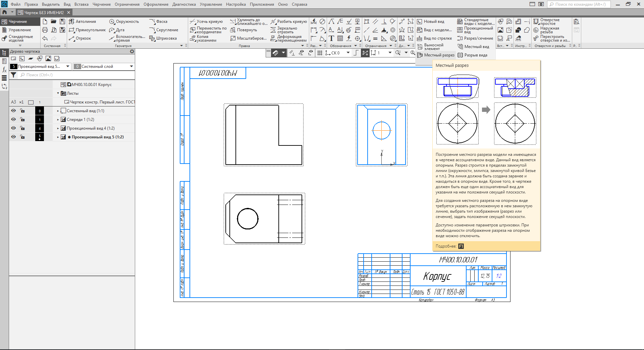Switch to Стандартные изделия toolbar set
The height and width of the screenshot is (350, 644).
pos(20,38)
